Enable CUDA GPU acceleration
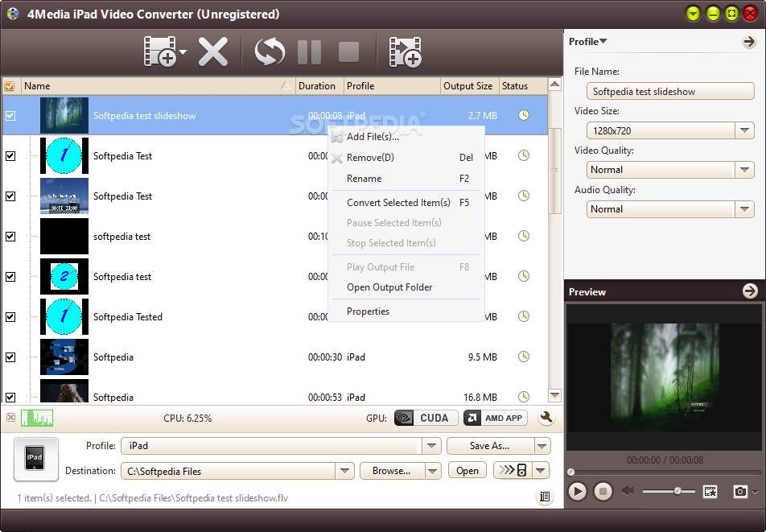Screen dimensions: 766x532 426,418
